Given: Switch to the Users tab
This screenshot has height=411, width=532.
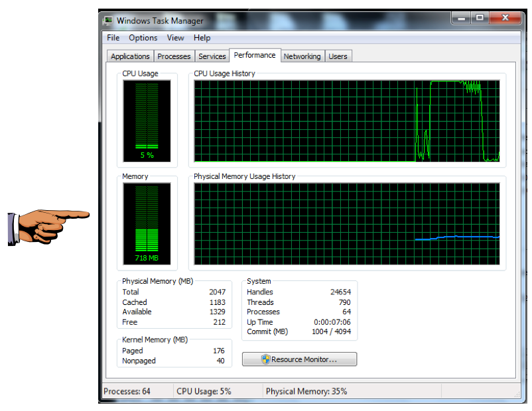Looking at the screenshot, I should [x=338, y=56].
